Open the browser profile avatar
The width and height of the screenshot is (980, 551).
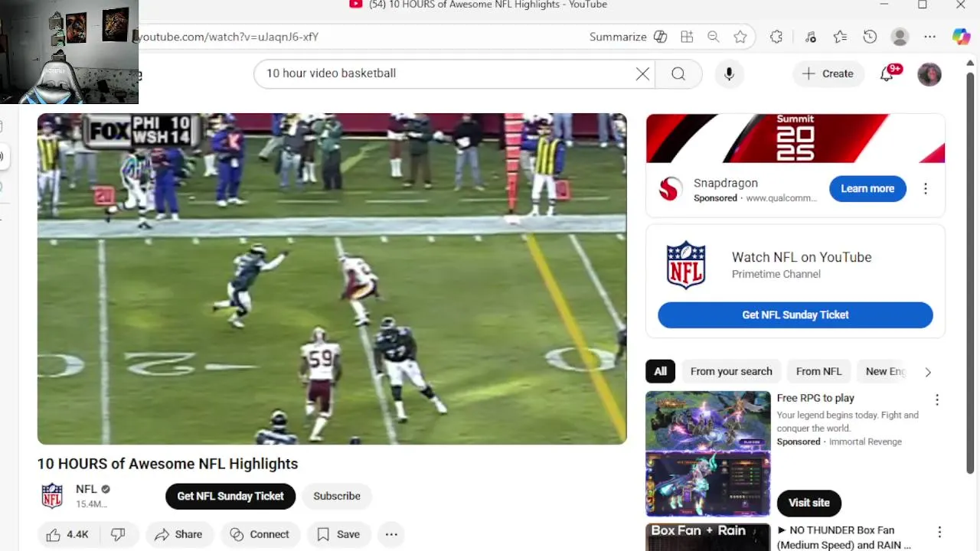[900, 37]
